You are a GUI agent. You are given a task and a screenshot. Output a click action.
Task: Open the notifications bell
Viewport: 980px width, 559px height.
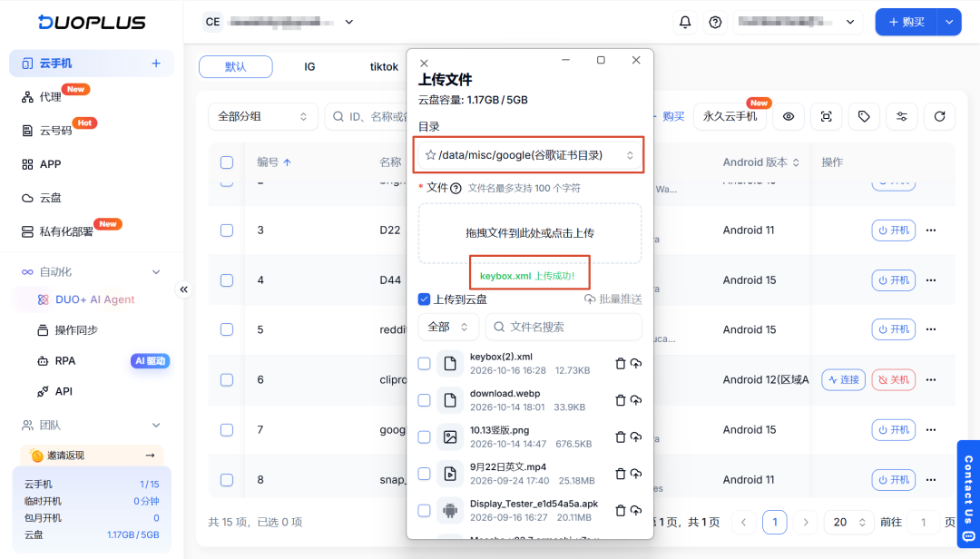[x=685, y=22]
